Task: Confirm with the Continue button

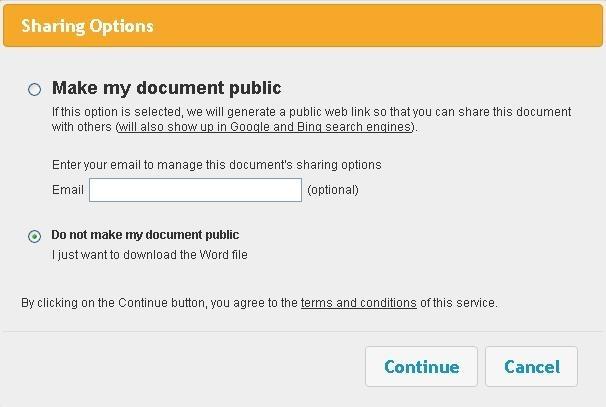Action: pos(421,366)
